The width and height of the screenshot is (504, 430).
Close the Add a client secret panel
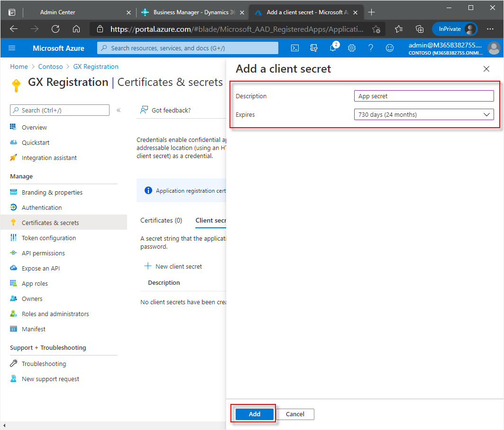coord(486,69)
